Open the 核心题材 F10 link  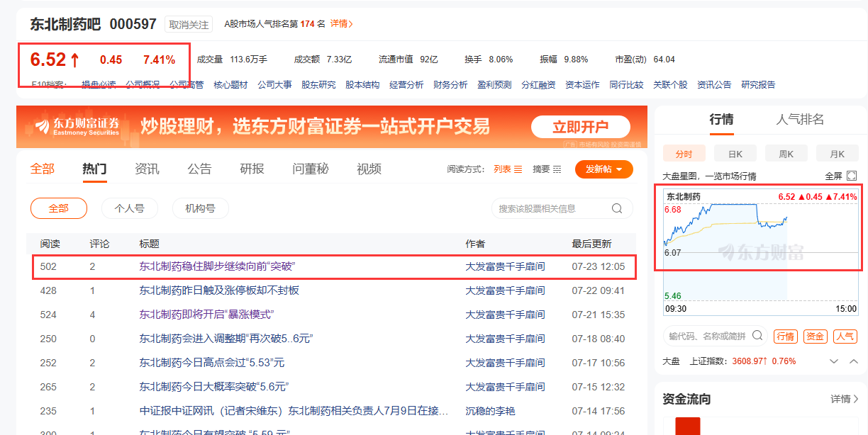[x=230, y=85]
